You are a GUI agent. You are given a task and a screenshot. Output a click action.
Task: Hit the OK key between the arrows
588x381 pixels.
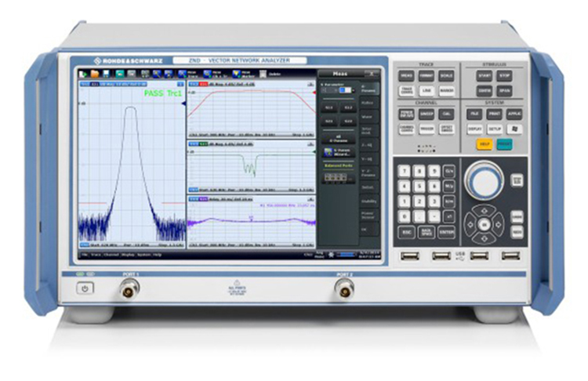pos(485,225)
